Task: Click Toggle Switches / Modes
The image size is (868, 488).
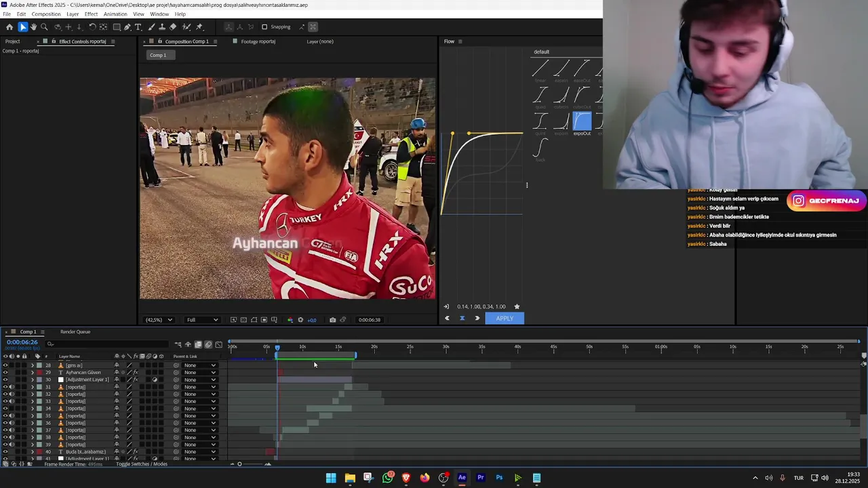Action: pyautogui.click(x=142, y=464)
